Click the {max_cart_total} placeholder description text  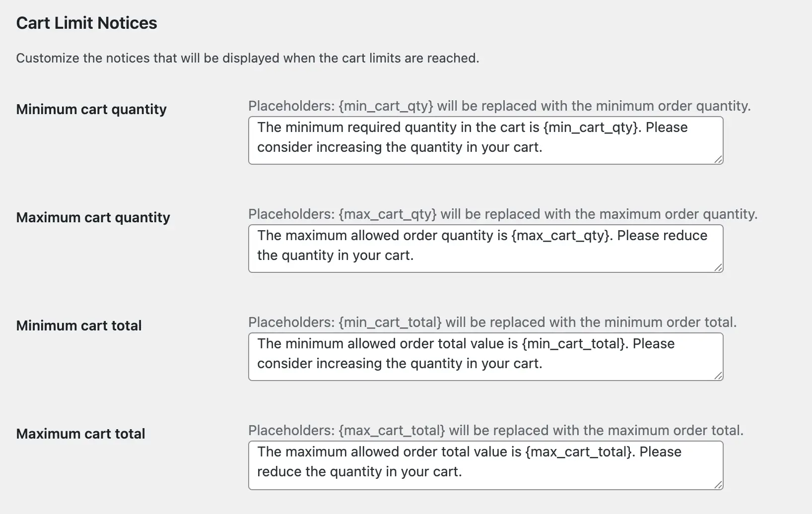tap(495, 430)
